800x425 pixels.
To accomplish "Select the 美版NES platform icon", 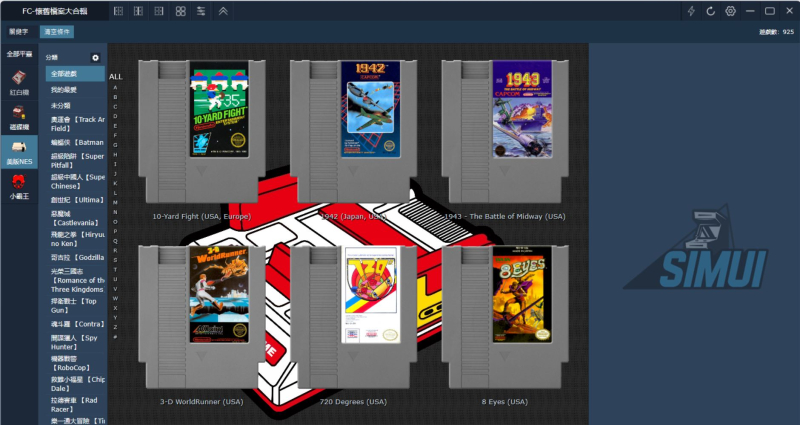I will coord(19,152).
